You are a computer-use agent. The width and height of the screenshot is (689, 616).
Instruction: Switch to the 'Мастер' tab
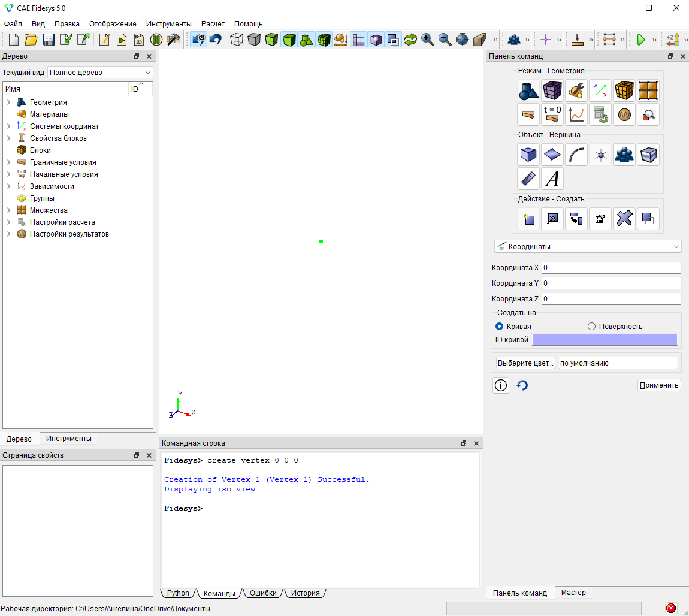click(x=573, y=593)
